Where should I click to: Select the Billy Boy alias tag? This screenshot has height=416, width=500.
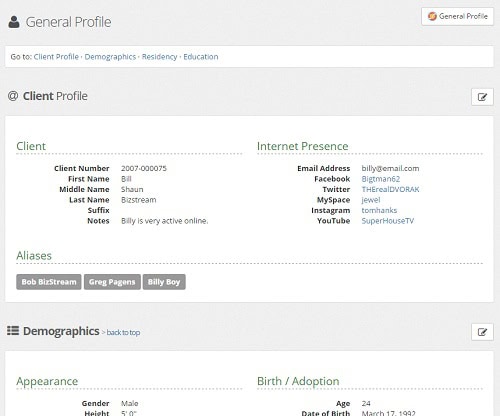[164, 282]
